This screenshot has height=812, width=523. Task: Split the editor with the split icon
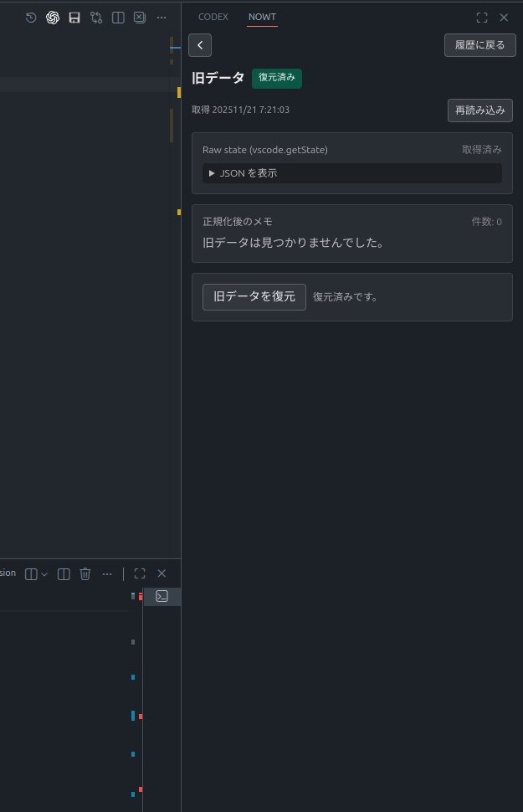(x=118, y=18)
